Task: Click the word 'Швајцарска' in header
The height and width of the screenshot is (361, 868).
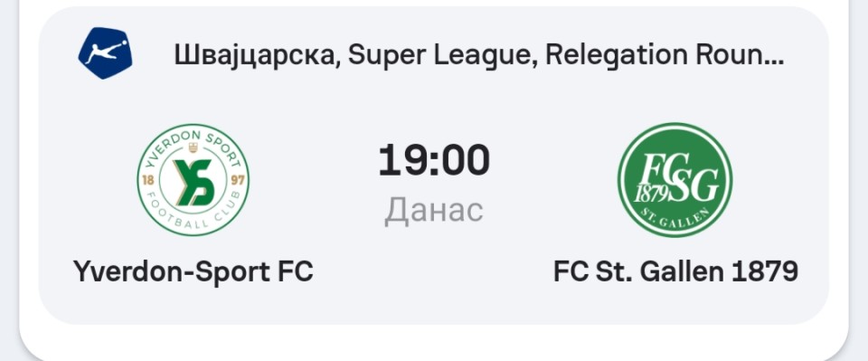Action: coord(257,55)
